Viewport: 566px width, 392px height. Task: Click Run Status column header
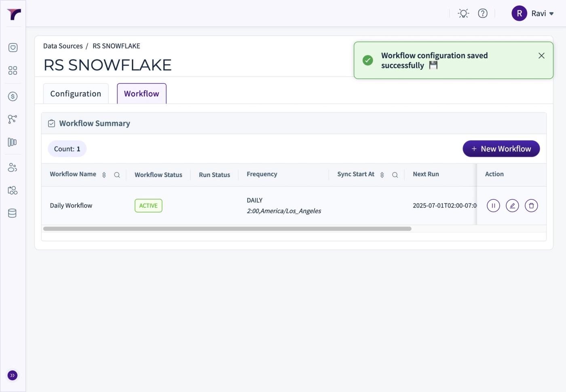214,175
